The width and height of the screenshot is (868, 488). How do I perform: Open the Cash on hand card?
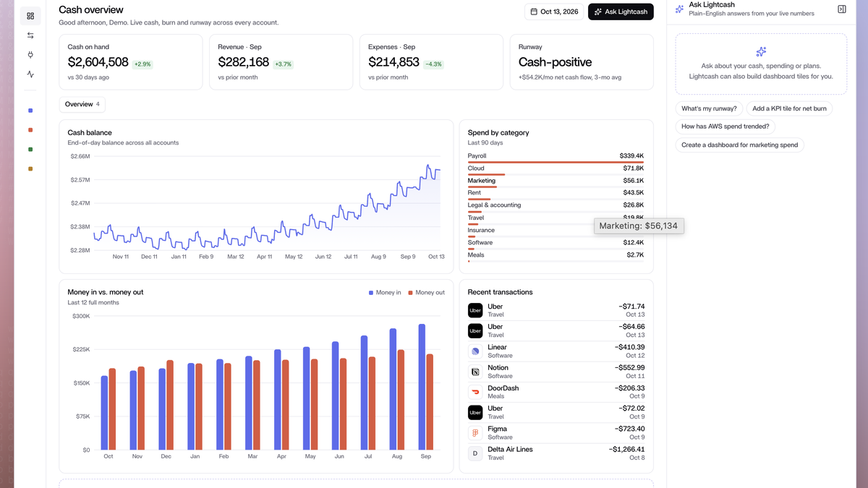(x=130, y=61)
